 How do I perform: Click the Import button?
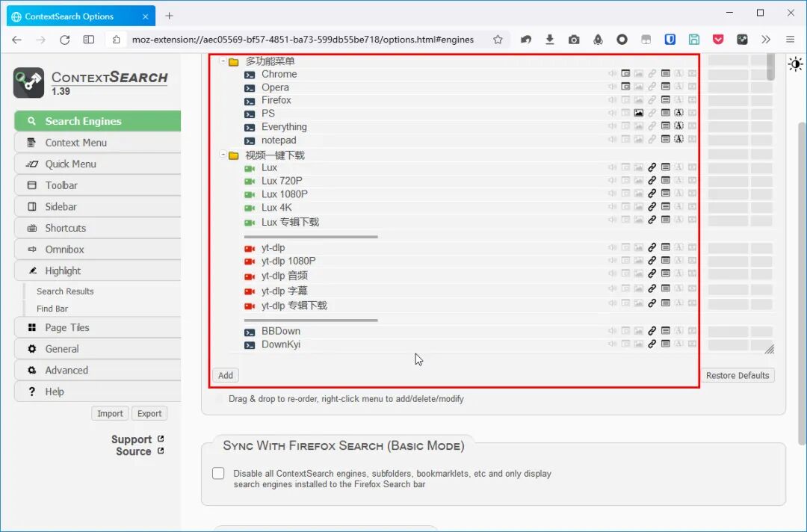[110, 414]
